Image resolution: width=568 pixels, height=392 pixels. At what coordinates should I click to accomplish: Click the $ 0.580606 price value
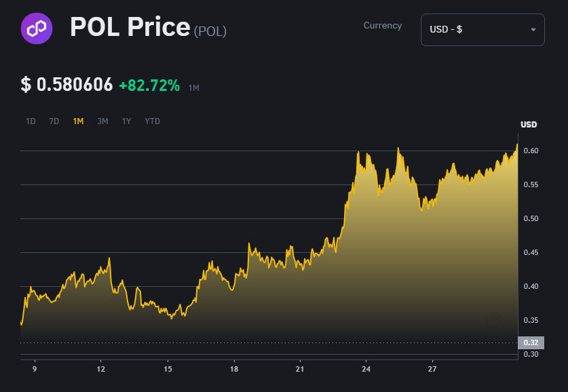click(67, 85)
